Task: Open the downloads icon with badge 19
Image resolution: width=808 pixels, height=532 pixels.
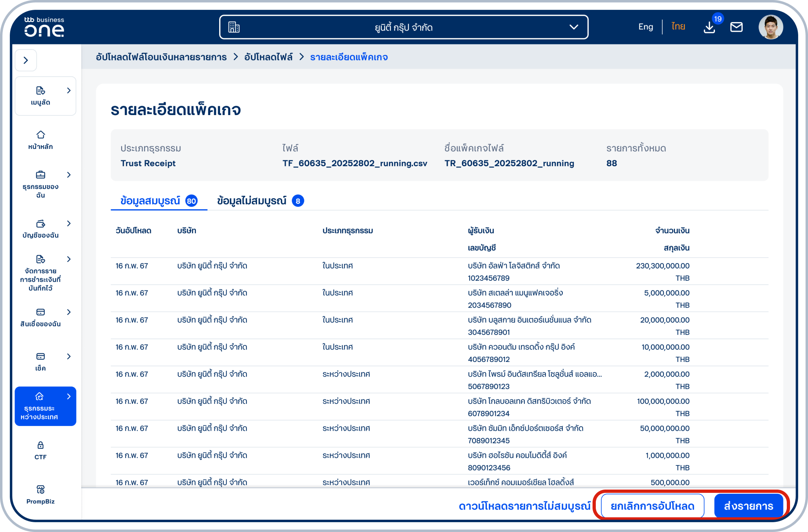Action: click(709, 27)
